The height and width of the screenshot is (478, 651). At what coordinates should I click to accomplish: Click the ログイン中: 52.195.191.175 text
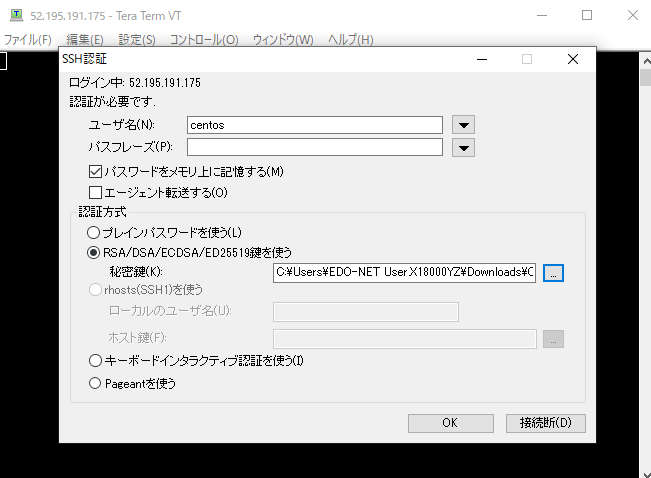click(x=135, y=83)
